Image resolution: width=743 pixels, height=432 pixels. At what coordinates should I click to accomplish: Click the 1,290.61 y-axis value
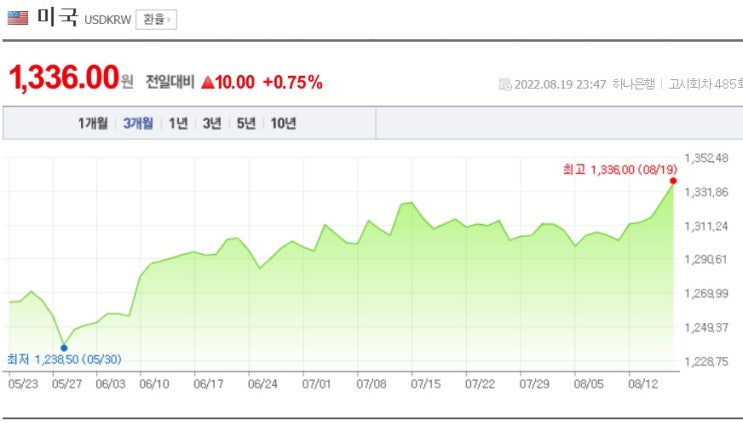(706, 260)
